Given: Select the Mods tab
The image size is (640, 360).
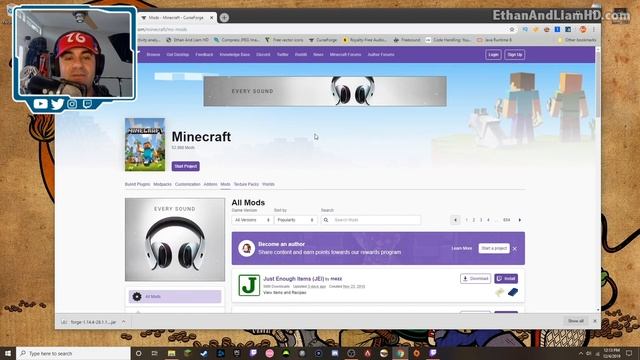Looking at the screenshot, I should click(225, 184).
